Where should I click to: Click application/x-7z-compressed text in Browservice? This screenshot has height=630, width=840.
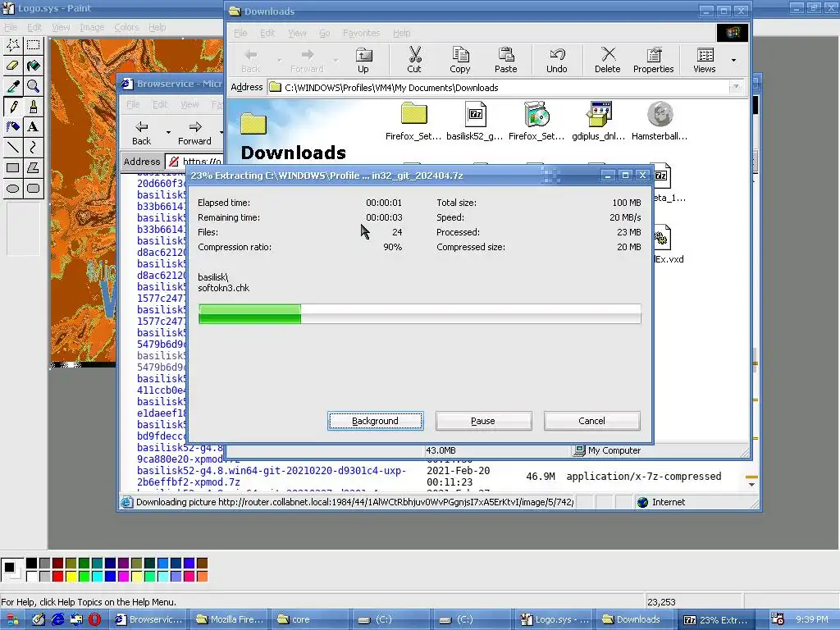(643, 477)
